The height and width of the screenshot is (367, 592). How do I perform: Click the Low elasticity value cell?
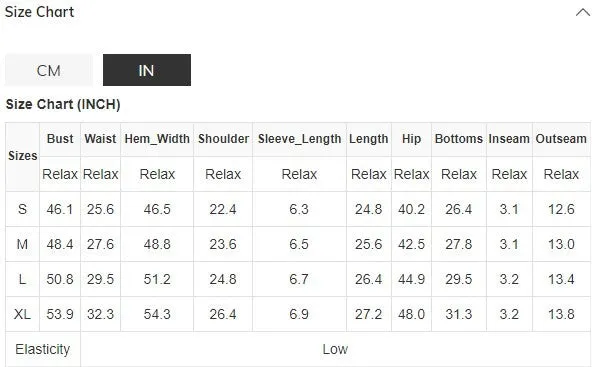click(x=335, y=349)
